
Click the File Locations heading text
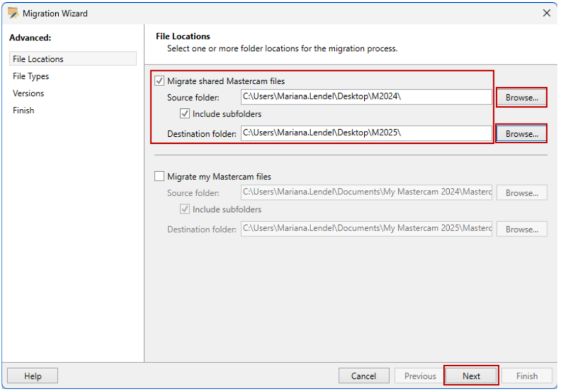(183, 37)
